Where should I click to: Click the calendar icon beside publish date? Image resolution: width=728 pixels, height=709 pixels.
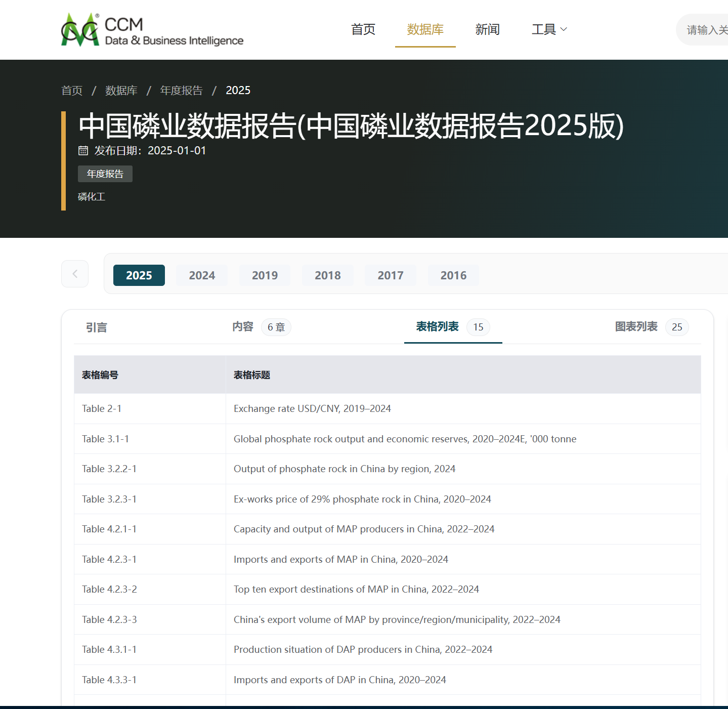point(83,151)
